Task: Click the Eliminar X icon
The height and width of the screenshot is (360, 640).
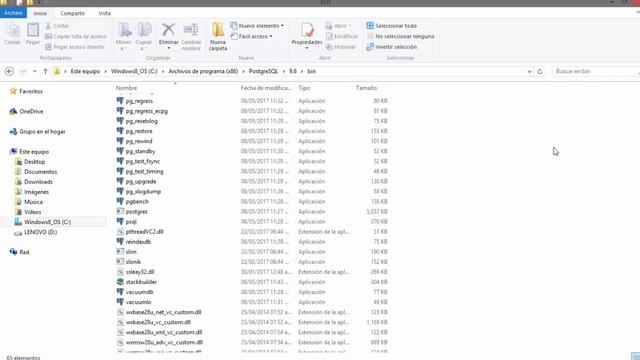Action: (168, 30)
